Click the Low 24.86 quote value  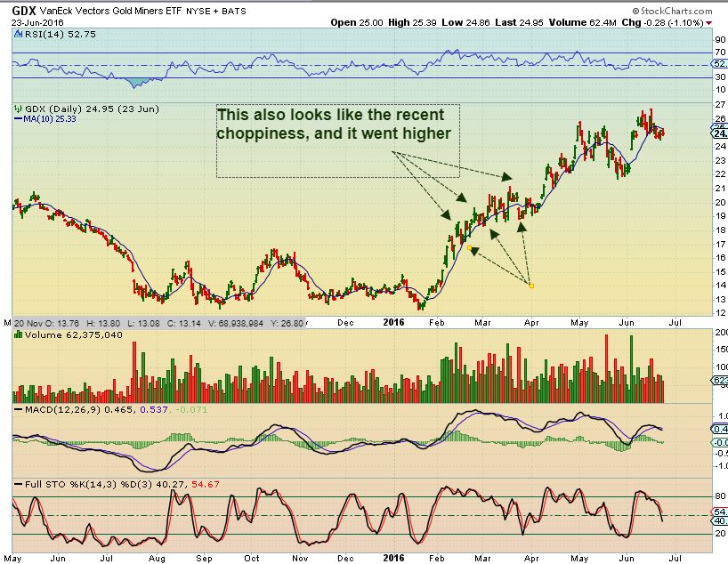(465, 22)
